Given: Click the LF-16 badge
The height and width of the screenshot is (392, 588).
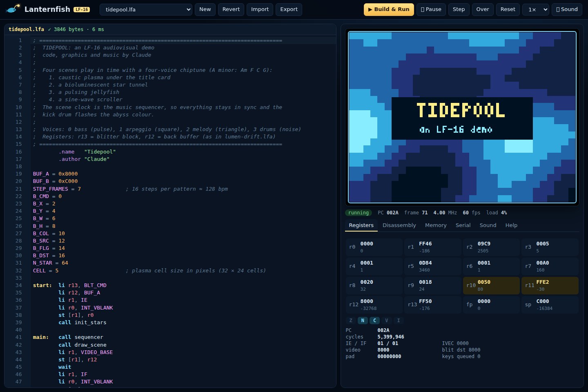Looking at the screenshot, I should pos(82,9).
